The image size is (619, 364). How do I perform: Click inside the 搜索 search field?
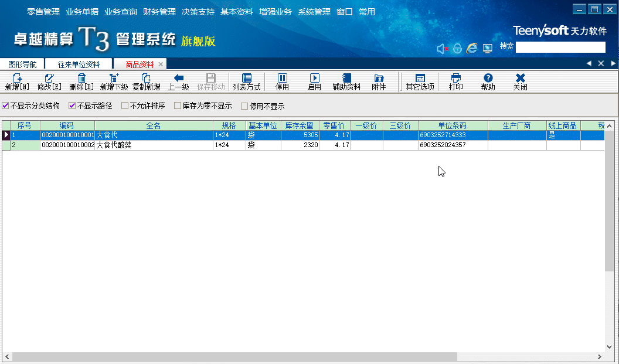560,47
